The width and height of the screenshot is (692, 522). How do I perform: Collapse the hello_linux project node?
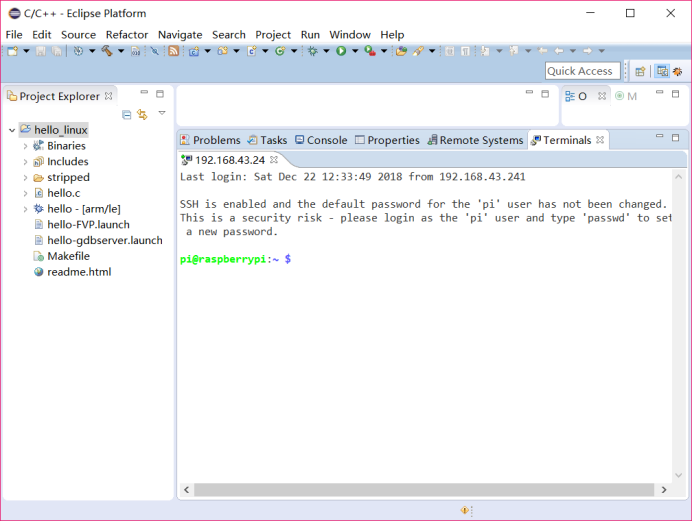pyautogui.click(x=12, y=130)
